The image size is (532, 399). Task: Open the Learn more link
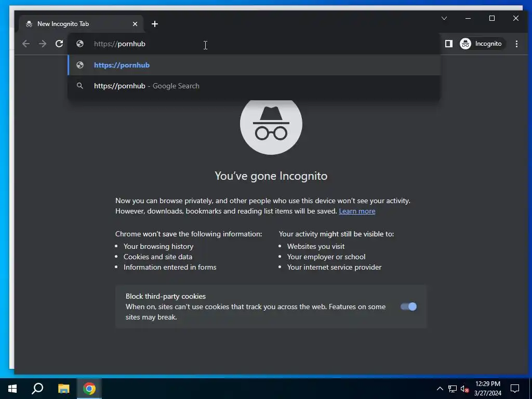[x=357, y=211]
